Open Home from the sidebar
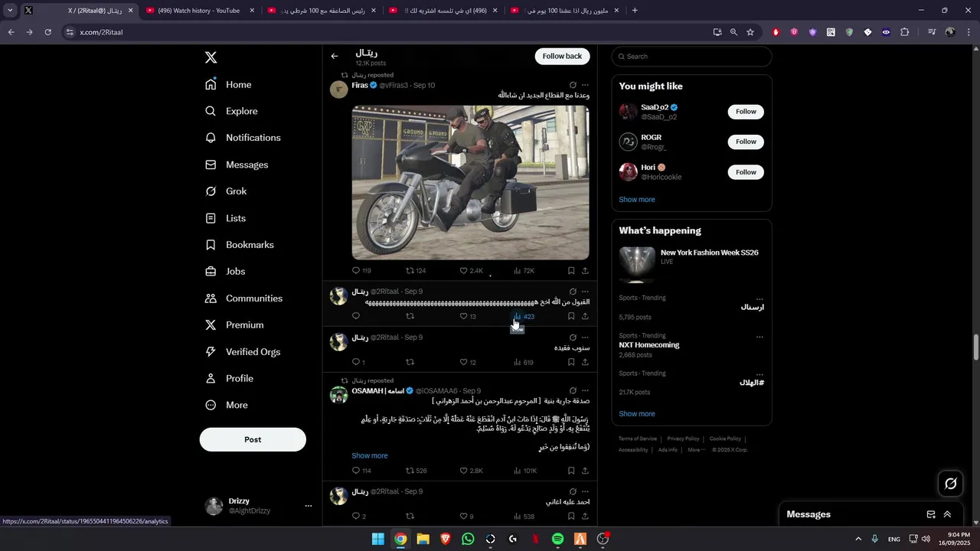The height and width of the screenshot is (551, 980). [x=228, y=85]
